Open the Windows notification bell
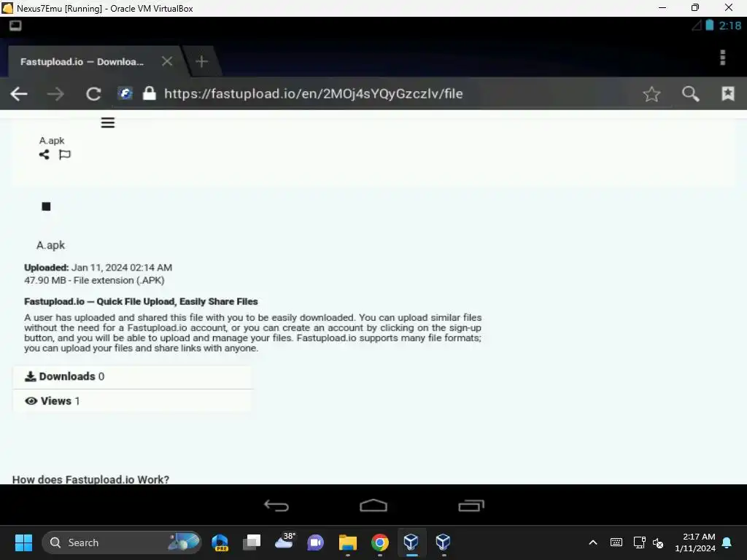 point(727,542)
